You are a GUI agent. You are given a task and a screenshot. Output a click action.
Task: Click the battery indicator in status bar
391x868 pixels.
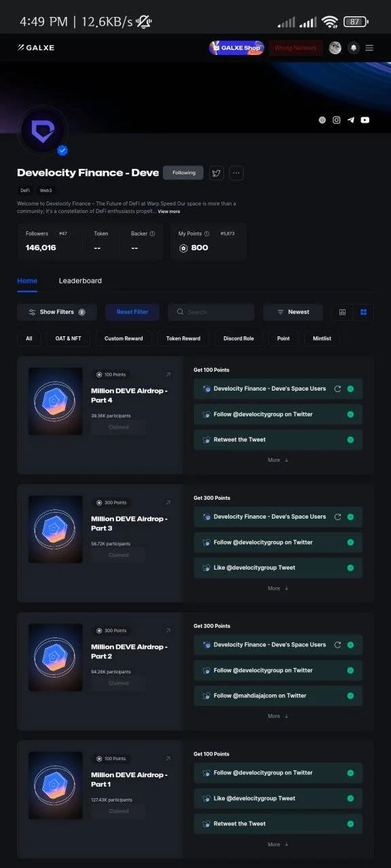(356, 22)
